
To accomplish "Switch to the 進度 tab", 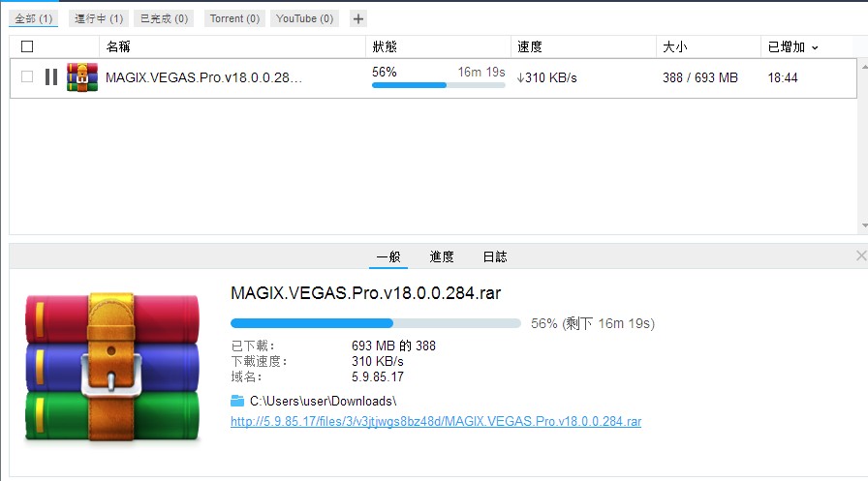I will 441,256.
